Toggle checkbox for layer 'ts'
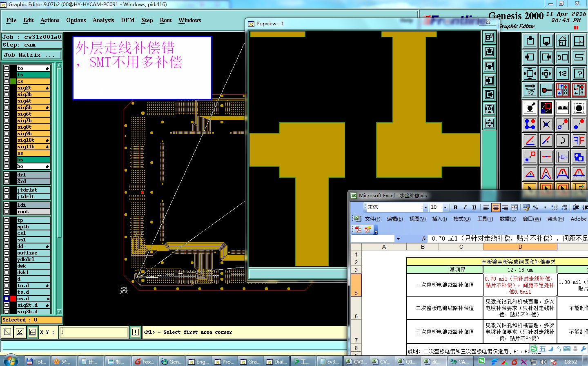Viewport: 588px width, 366px height. point(7,75)
